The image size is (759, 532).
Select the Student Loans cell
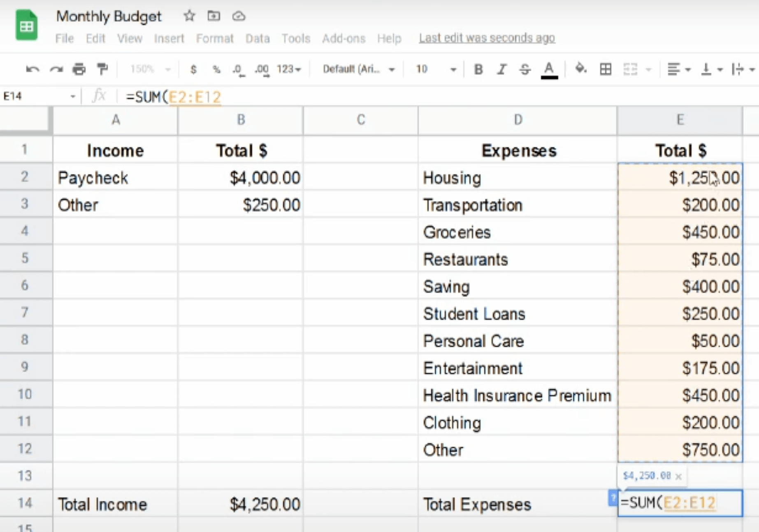coord(518,314)
